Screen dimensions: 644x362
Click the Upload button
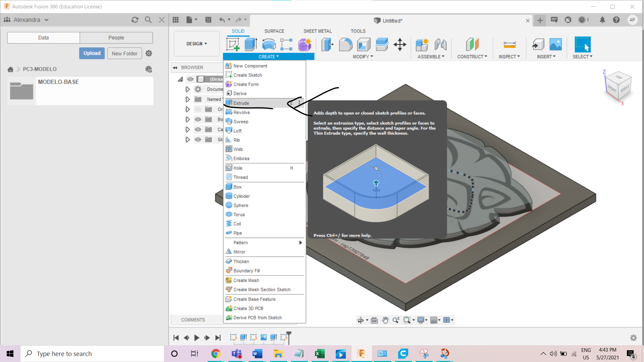92,53
